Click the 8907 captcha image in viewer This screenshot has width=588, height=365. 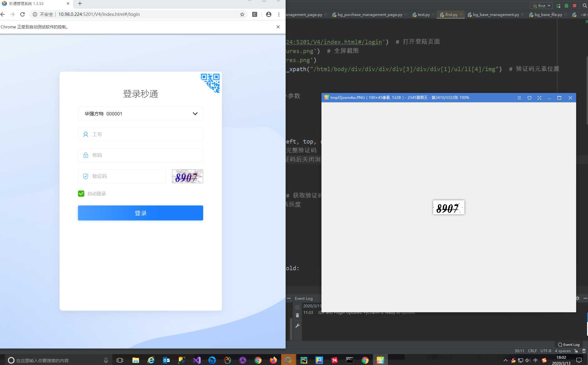449,207
